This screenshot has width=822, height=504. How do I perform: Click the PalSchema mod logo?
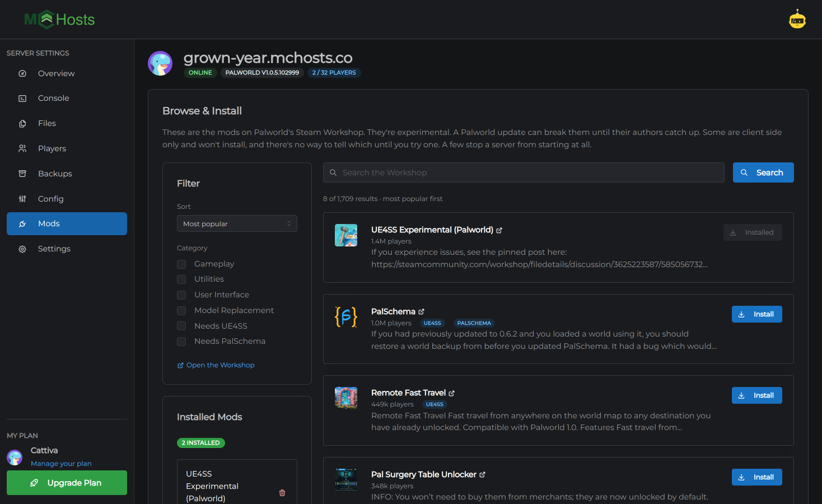(x=346, y=317)
